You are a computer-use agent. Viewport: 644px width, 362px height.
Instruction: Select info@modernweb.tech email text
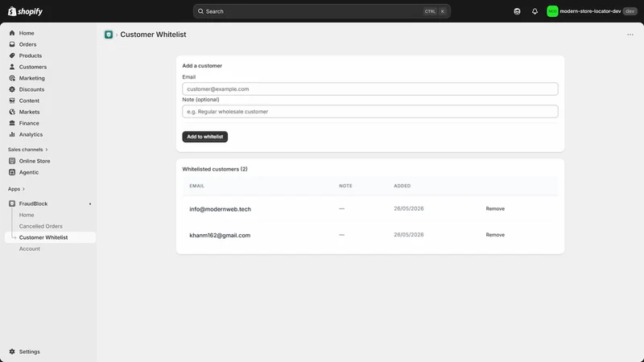pos(220,209)
